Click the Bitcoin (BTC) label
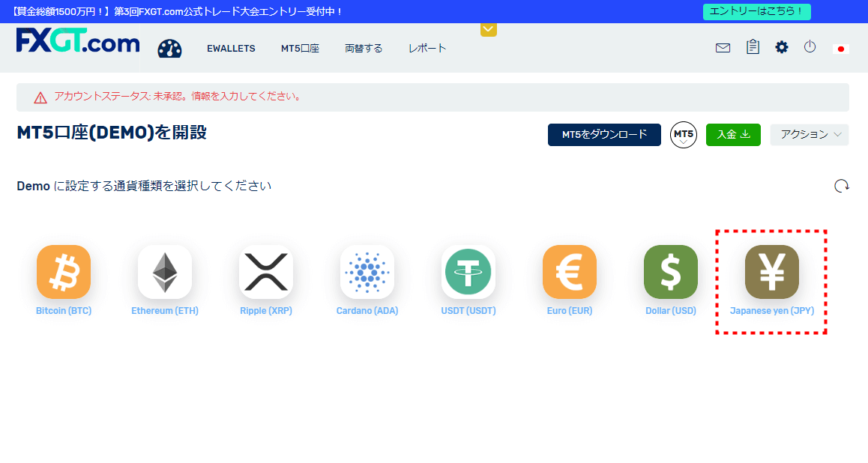The image size is (868, 463). point(64,311)
